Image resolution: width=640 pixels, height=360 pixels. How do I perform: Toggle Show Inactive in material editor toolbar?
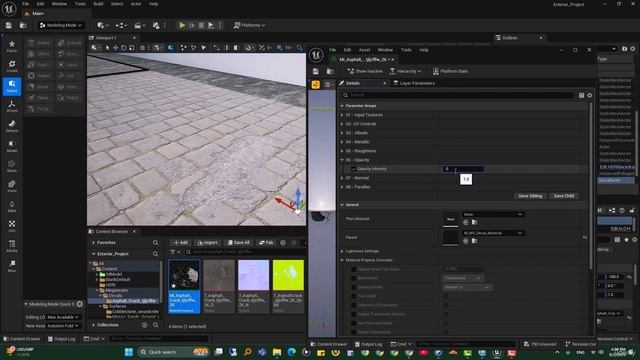(365, 71)
